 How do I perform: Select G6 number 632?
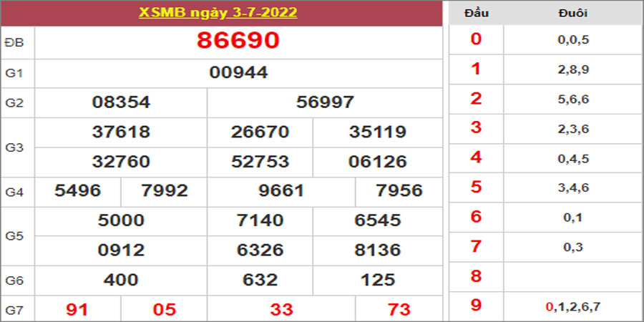pyautogui.click(x=260, y=280)
